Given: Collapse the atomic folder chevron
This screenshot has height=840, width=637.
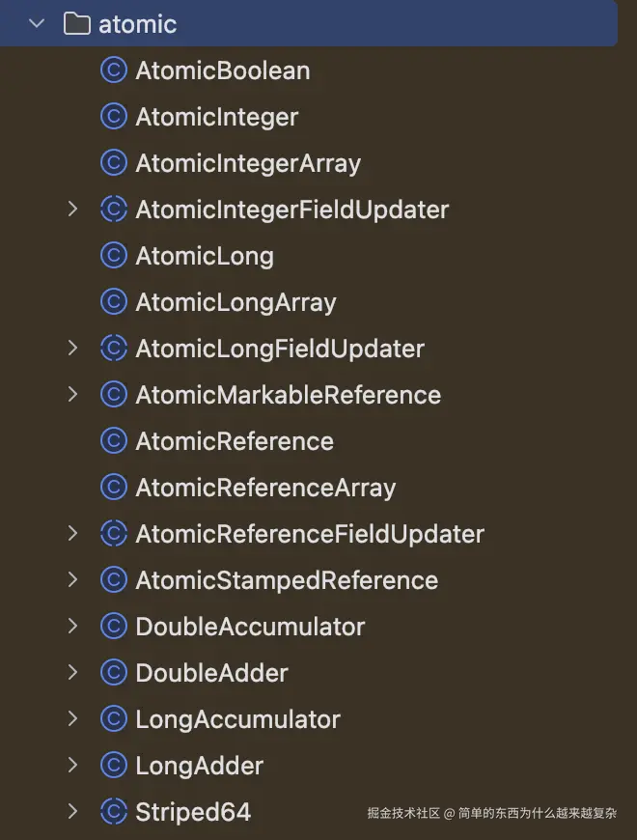Looking at the screenshot, I should point(38,23).
